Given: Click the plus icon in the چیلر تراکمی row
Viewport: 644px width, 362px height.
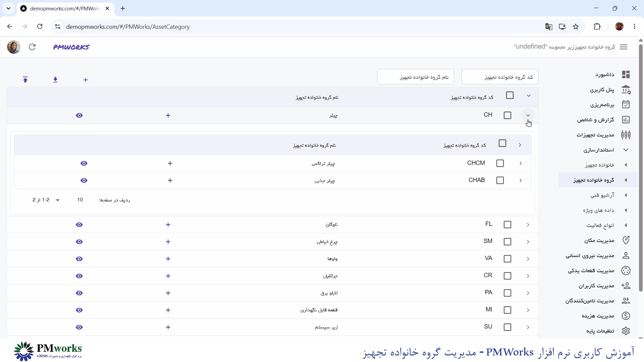Looking at the screenshot, I should [x=170, y=163].
